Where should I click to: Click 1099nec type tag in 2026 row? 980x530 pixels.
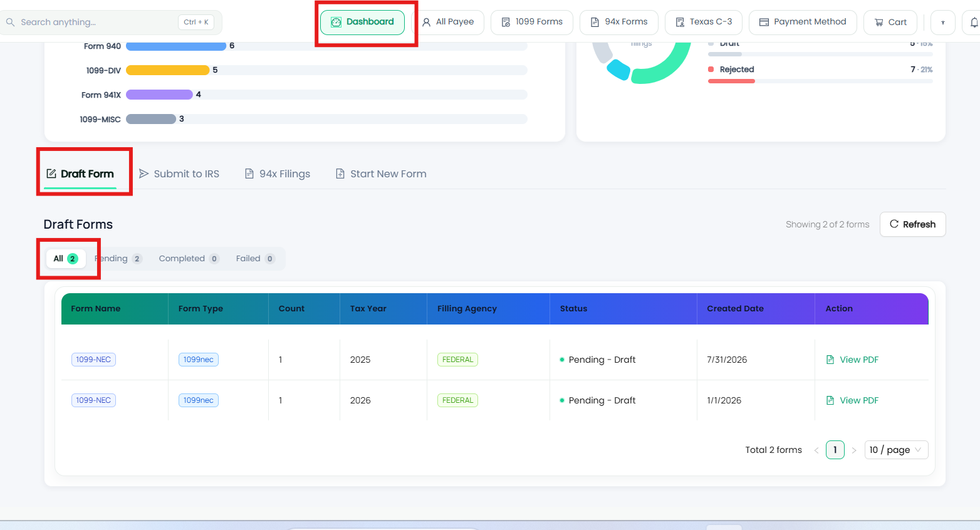199,400
